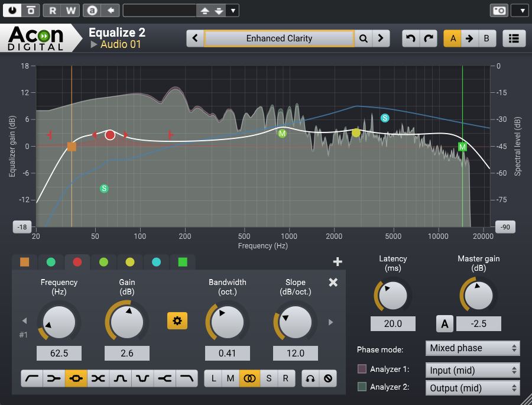Go to previous preset with left chevron
This screenshot has height=405, width=532.
(x=195, y=38)
